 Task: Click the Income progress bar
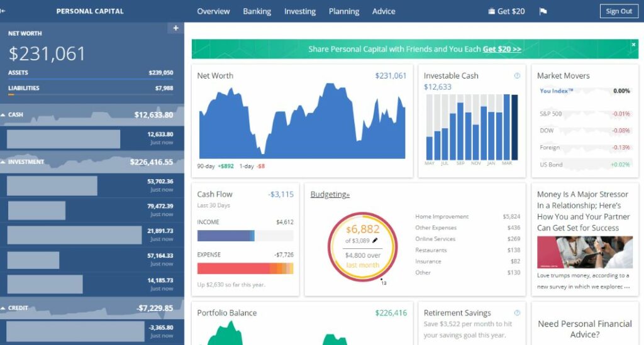(x=245, y=236)
